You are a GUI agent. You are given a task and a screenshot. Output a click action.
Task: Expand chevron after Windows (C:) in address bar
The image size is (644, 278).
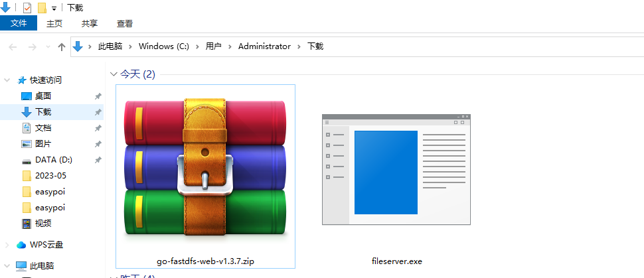(198, 46)
